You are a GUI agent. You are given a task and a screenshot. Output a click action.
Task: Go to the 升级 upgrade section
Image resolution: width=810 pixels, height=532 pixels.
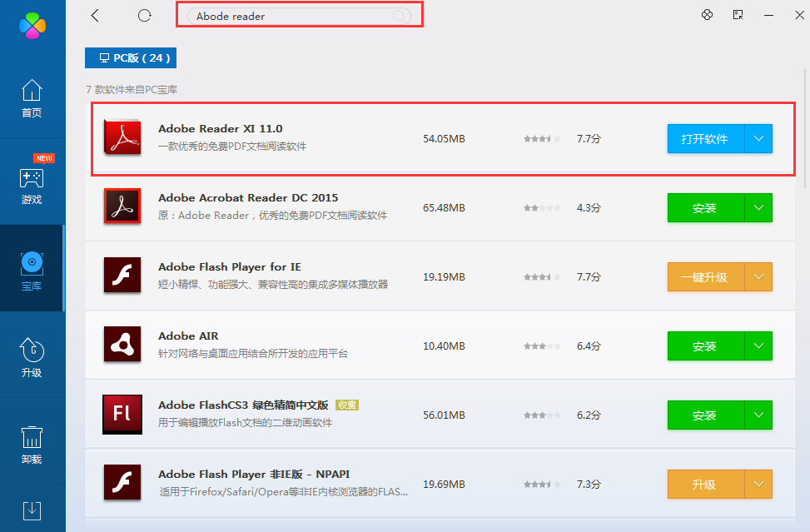point(32,356)
